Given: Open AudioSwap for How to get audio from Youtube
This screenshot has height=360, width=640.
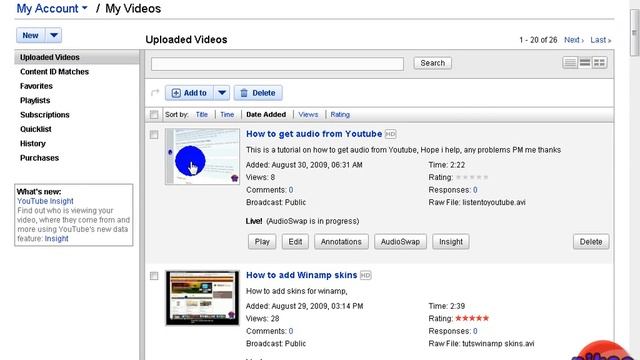Looking at the screenshot, I should 400,242.
